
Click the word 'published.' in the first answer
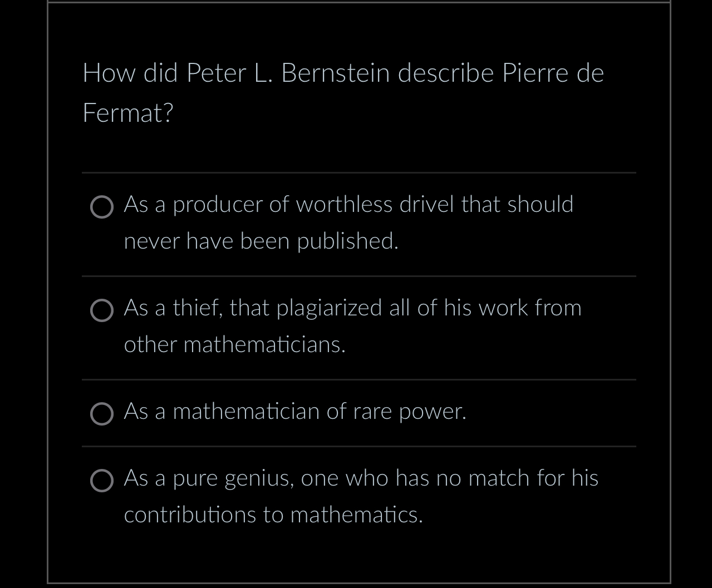(x=347, y=241)
